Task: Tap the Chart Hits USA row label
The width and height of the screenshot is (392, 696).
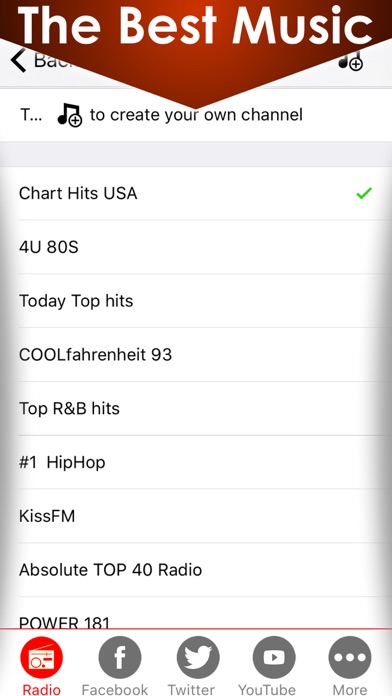Action: click(78, 194)
